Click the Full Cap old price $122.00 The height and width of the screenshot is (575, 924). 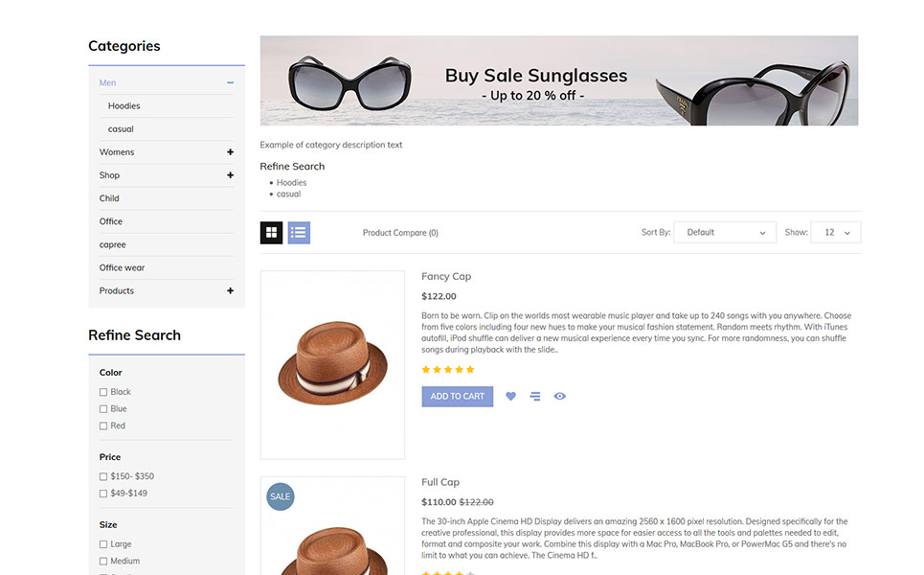[x=477, y=502]
